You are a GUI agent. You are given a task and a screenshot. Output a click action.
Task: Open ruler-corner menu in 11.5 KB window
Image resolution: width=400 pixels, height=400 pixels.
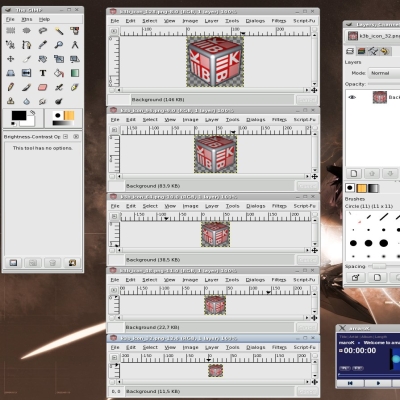click(114, 358)
